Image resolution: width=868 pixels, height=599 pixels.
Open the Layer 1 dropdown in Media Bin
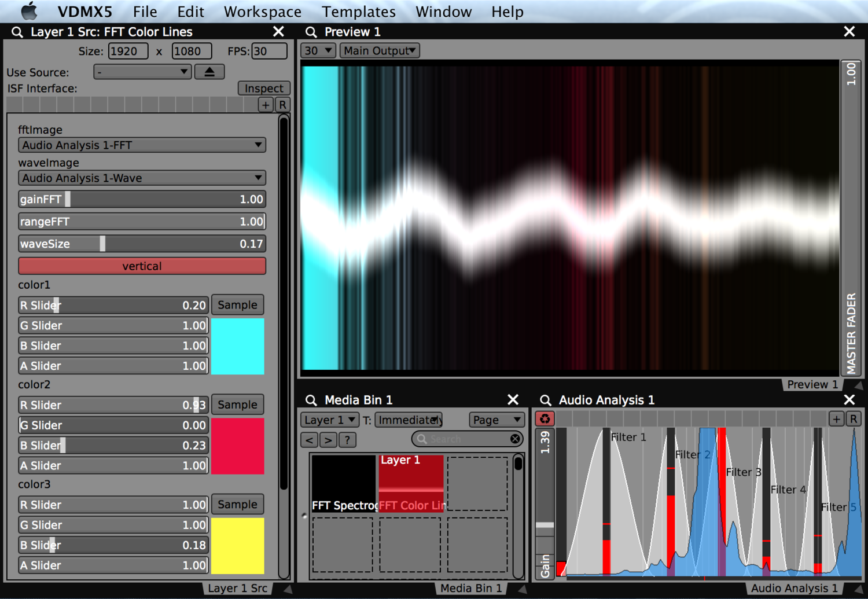pos(330,420)
